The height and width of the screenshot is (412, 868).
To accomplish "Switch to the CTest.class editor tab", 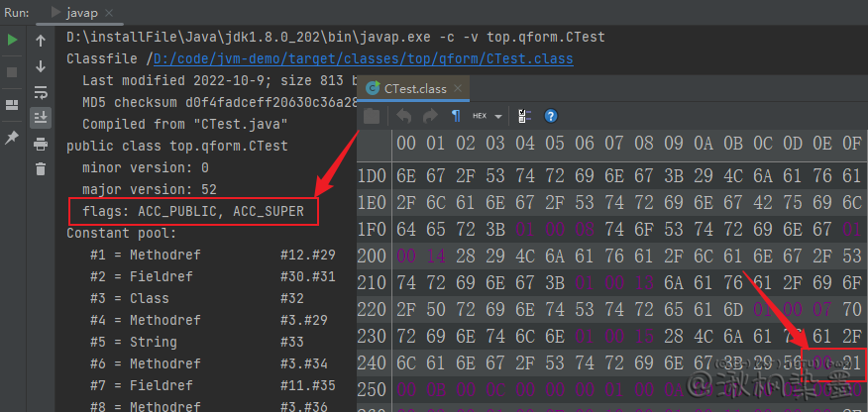I will (x=412, y=88).
